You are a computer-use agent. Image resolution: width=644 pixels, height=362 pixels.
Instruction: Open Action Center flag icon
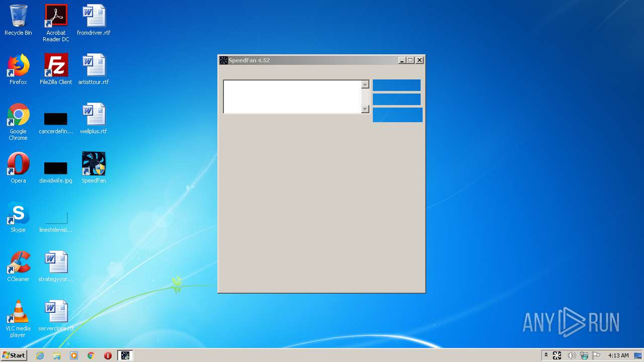pyautogui.click(x=596, y=355)
